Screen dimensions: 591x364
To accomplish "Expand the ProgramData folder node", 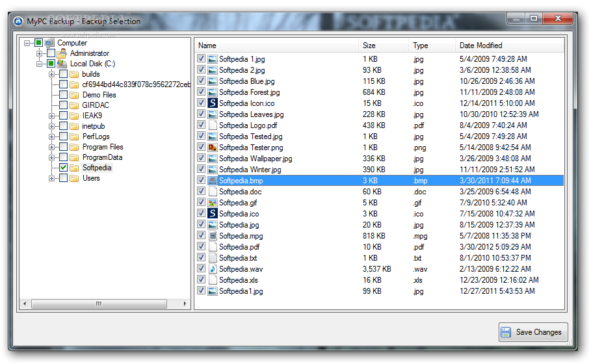I will click(51, 157).
